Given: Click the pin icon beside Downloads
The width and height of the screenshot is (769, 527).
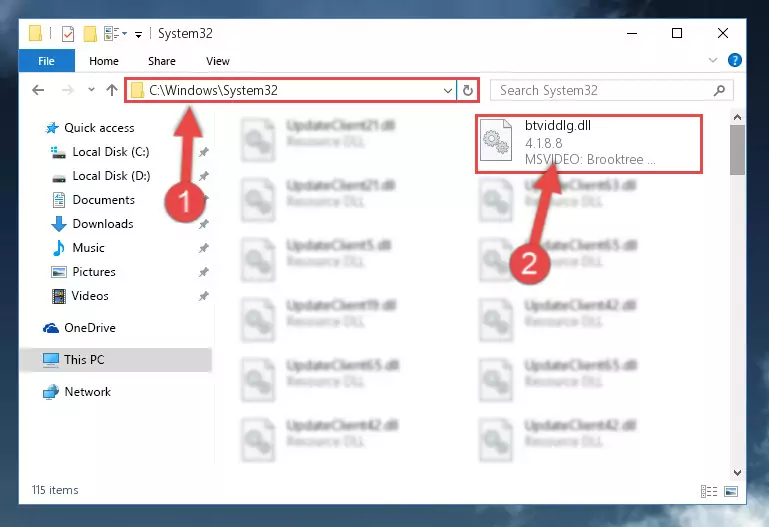Looking at the screenshot, I should (204, 224).
